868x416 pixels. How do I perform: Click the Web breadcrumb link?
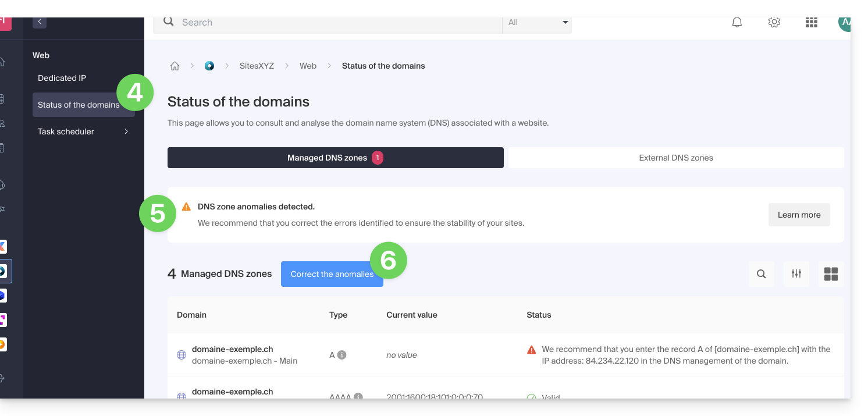[x=308, y=66]
